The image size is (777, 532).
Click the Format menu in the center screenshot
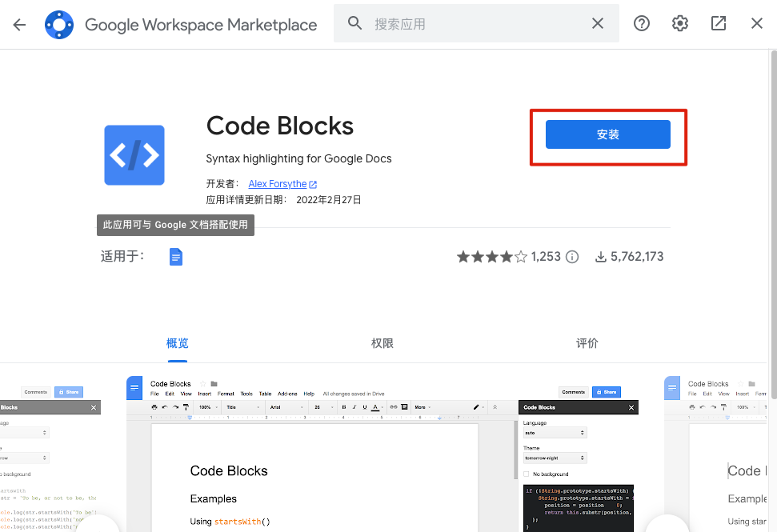[226, 394]
